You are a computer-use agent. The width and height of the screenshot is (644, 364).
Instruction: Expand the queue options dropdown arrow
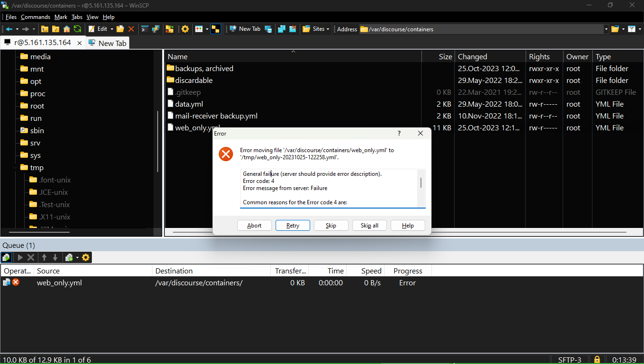click(x=77, y=257)
